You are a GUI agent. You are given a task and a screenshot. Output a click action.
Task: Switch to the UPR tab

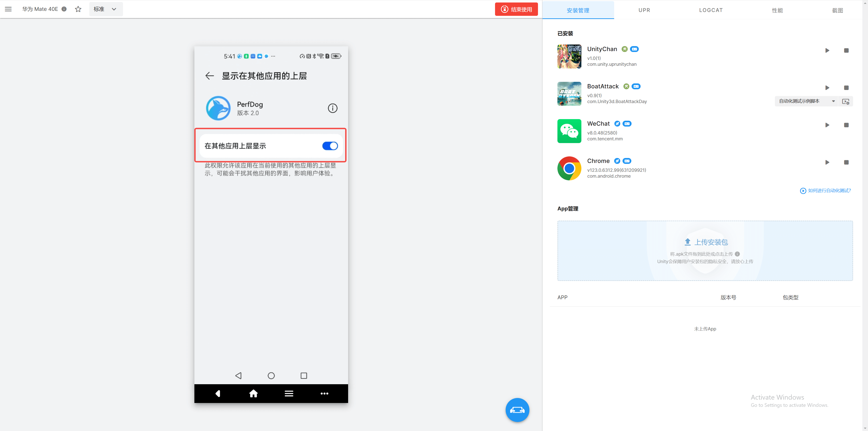click(x=644, y=10)
